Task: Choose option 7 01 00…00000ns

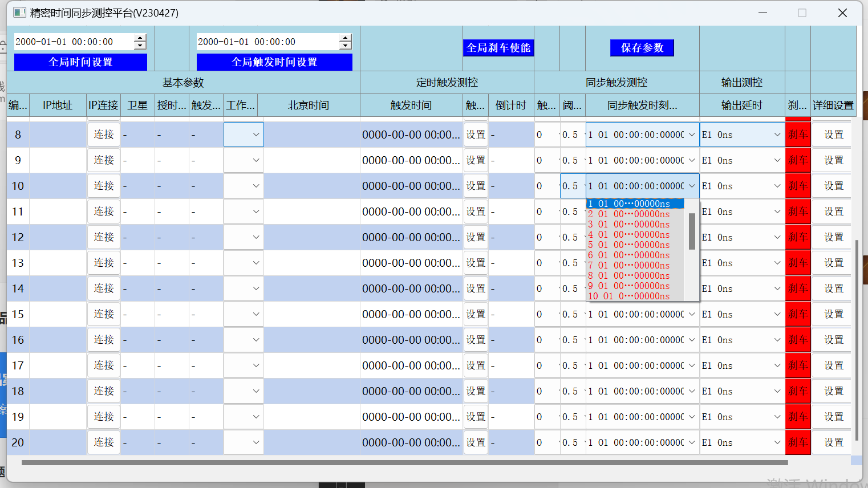Action: click(635, 265)
